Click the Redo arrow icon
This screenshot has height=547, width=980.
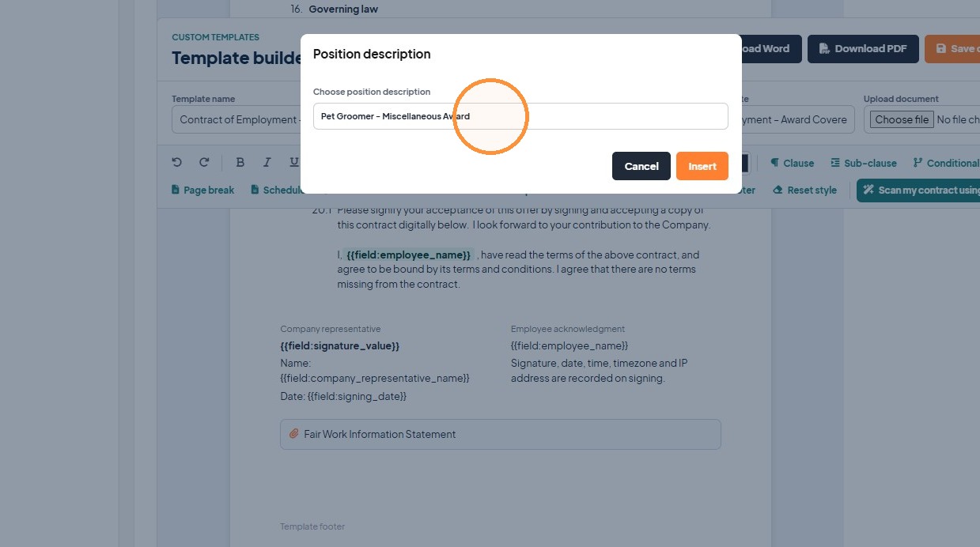click(204, 162)
